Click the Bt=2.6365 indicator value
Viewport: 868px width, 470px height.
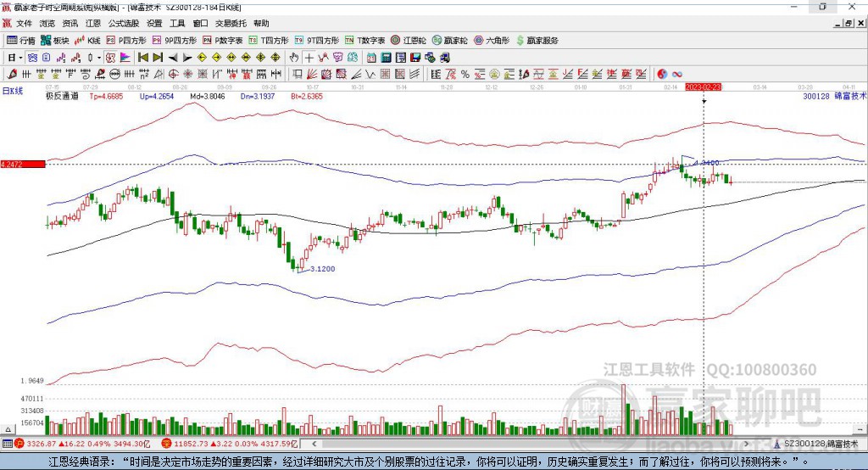point(307,96)
